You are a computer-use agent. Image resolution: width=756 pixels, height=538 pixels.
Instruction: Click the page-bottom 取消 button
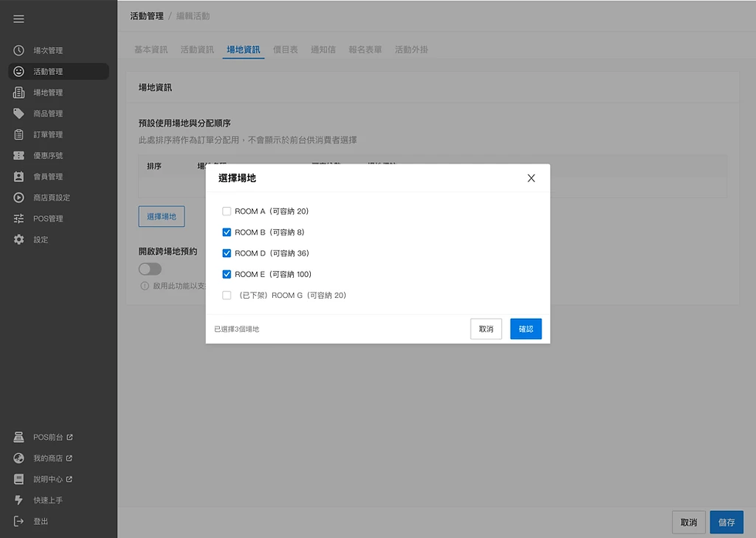(x=689, y=522)
